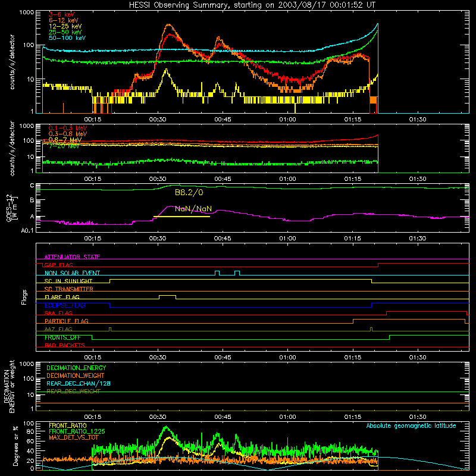Click the Absolute geomagnetic latitude label
The width and height of the screenshot is (476, 476).
[411, 425]
